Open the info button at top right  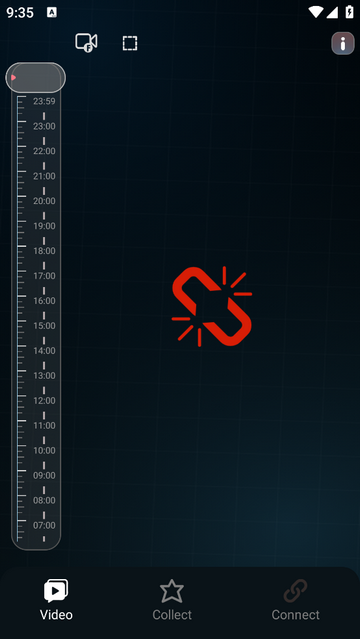click(x=342, y=43)
